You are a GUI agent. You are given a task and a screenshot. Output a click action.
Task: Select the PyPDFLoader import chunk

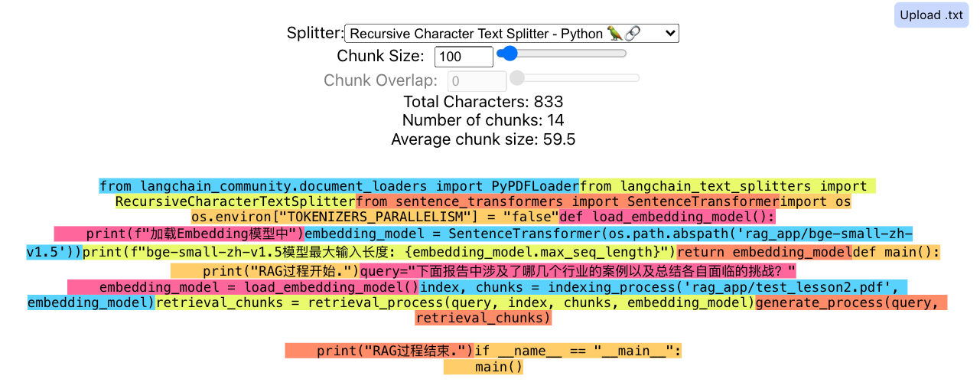339,186
